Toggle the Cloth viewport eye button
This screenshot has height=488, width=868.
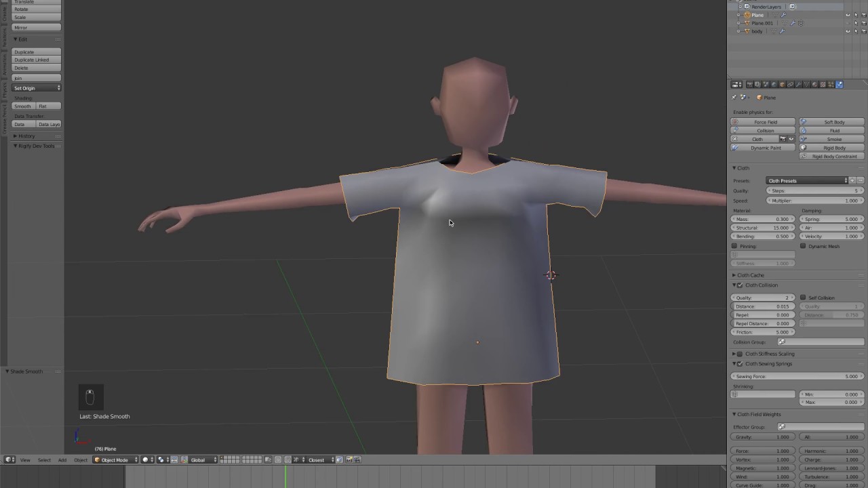click(791, 139)
